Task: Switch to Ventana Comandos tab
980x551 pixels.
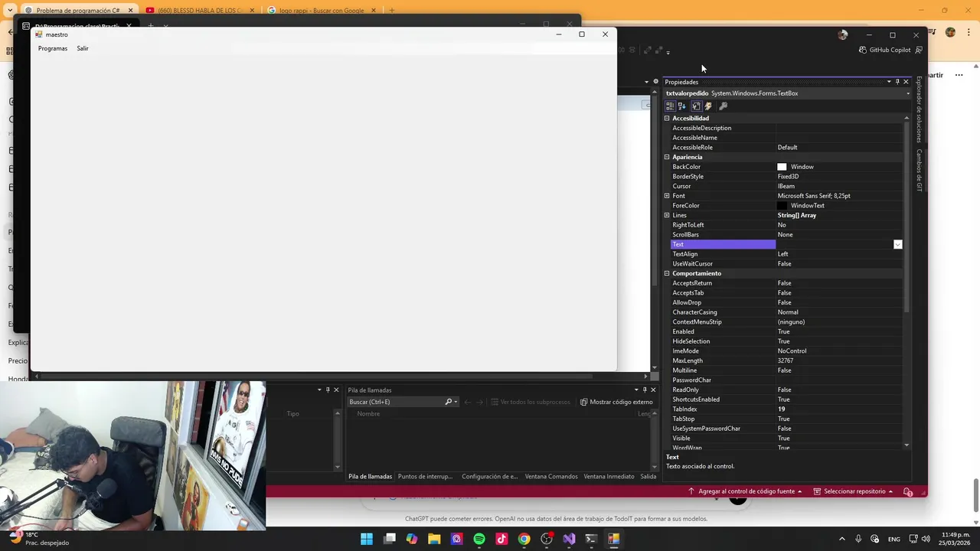Action: (551, 476)
